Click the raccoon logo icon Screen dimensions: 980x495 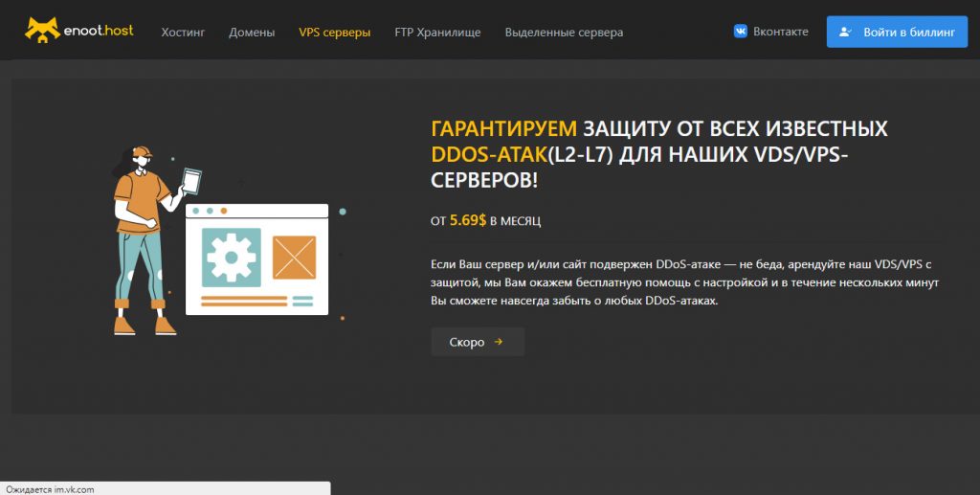(x=42, y=31)
